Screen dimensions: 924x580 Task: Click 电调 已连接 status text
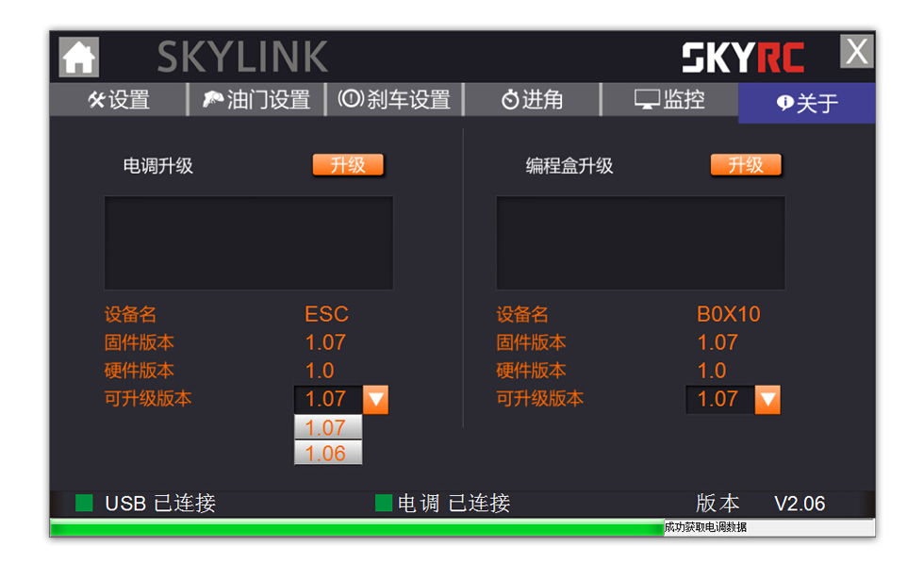click(x=454, y=504)
